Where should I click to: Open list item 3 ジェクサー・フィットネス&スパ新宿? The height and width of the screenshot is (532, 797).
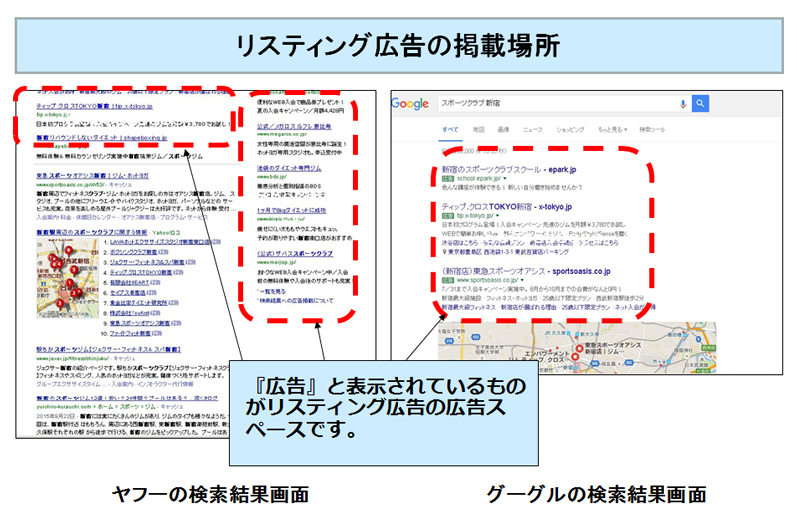click(146, 262)
